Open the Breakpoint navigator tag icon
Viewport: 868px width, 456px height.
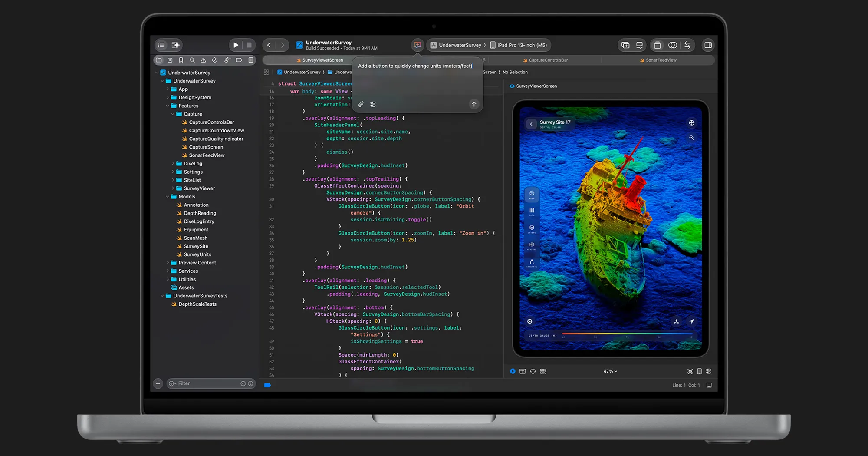tap(239, 60)
